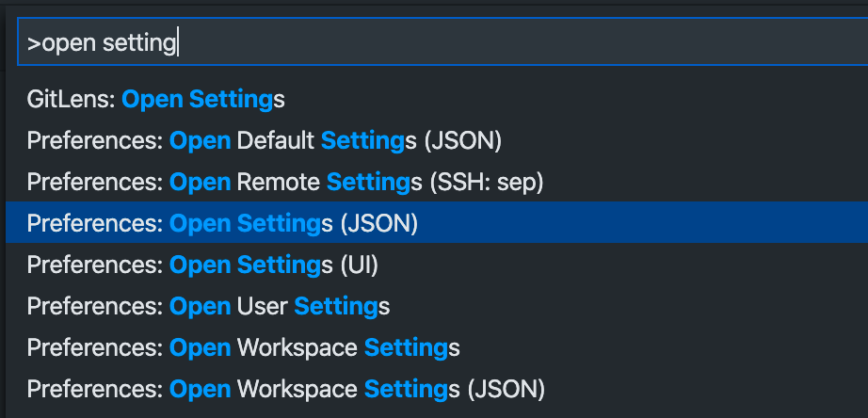Click the word 'Remote' in Remote Settings entry
The height and width of the screenshot is (418, 868).
pos(278,182)
